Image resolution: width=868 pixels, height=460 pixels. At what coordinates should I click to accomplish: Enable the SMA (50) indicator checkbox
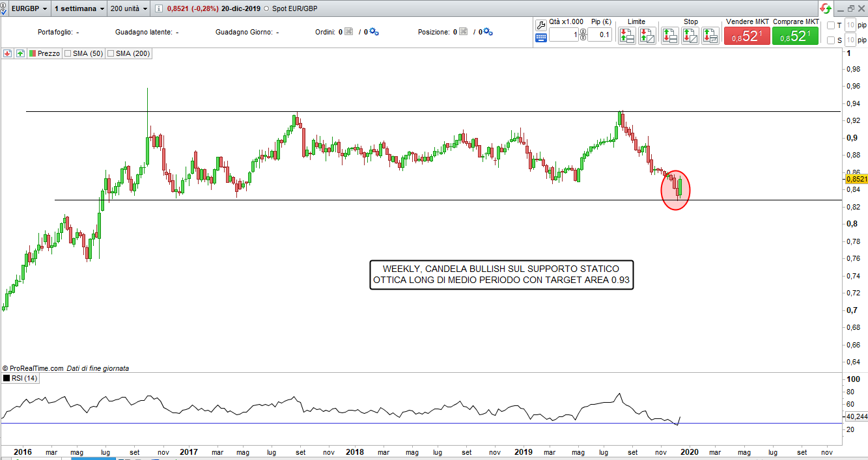68,54
